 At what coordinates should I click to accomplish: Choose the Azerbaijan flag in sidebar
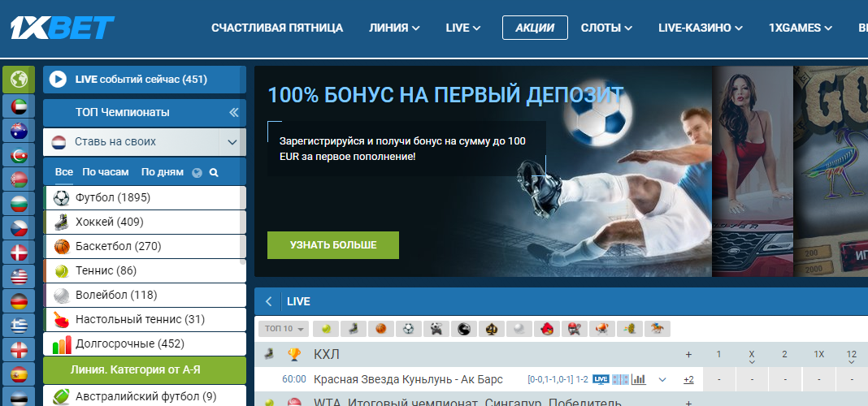coord(19,155)
